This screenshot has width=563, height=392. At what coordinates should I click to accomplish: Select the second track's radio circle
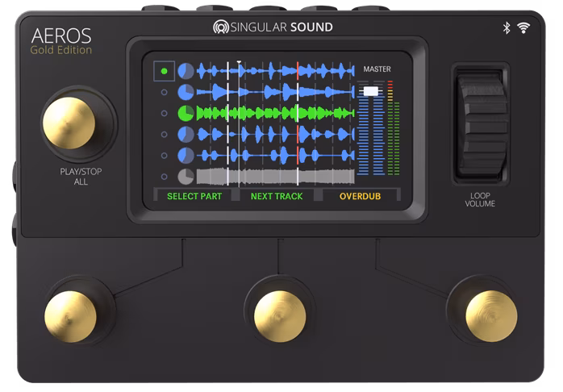(164, 92)
